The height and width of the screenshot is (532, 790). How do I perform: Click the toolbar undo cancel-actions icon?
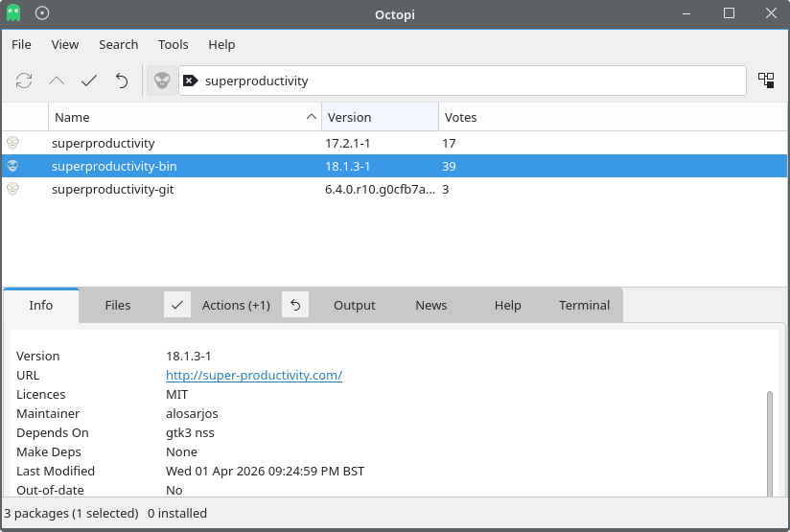[x=122, y=81]
